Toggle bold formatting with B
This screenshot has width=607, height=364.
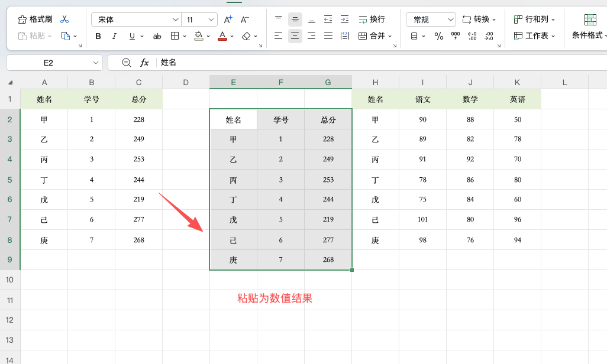(98, 36)
